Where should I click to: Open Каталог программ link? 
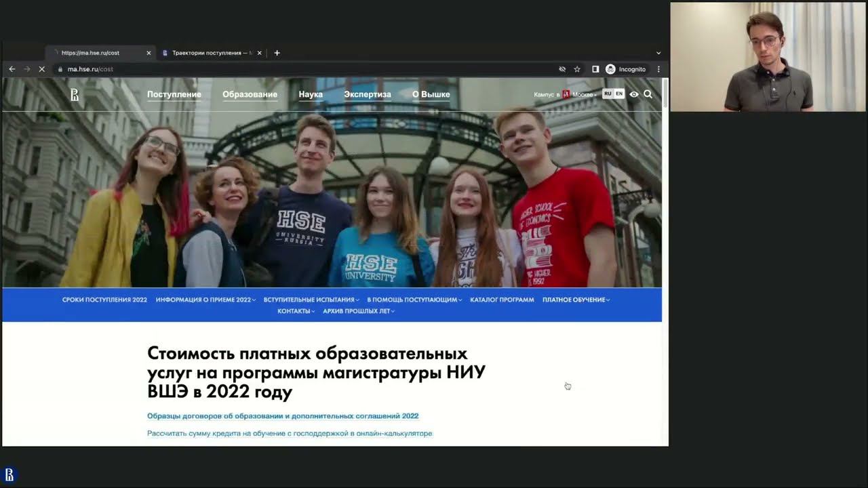[502, 300]
